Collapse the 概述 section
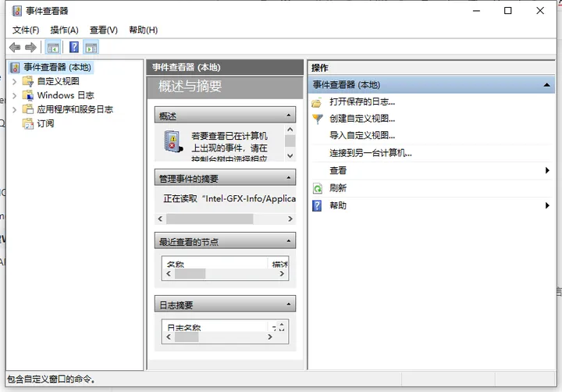Screen dimensions: 562x392 [289, 115]
